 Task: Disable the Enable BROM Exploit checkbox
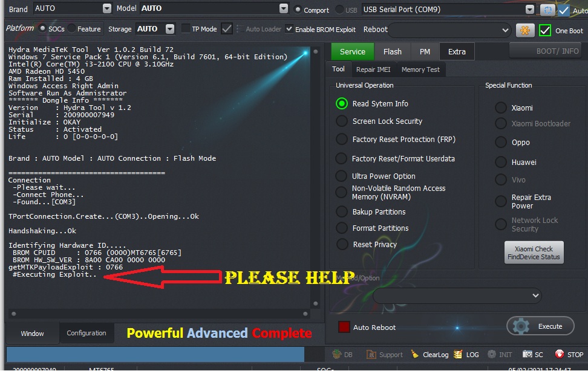coord(289,29)
